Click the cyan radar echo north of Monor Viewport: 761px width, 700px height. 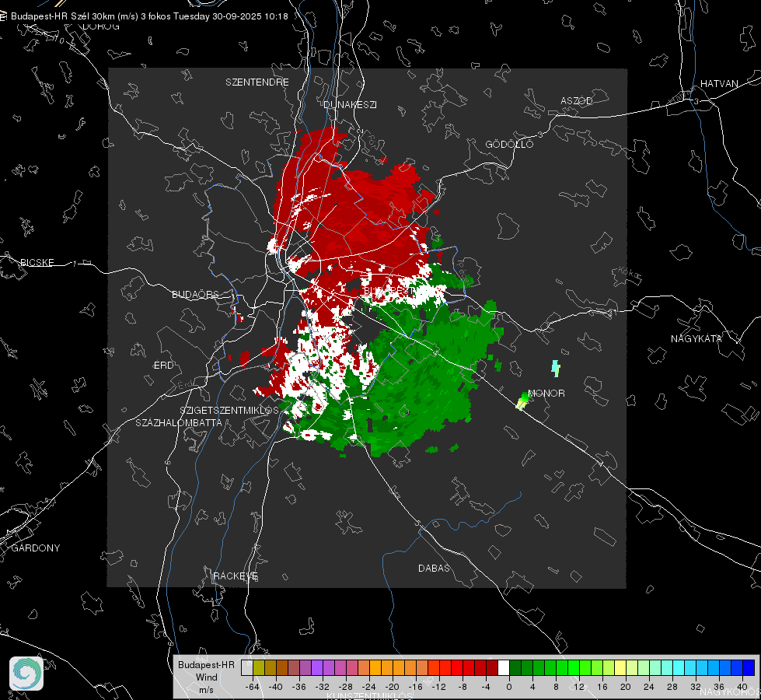click(x=556, y=369)
